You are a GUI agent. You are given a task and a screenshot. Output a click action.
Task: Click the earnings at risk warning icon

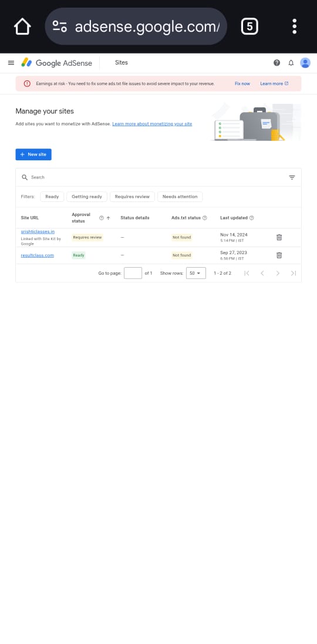pos(27,83)
